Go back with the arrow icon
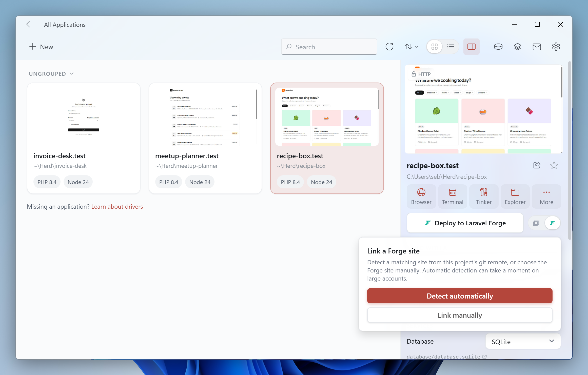Viewport: 588px width, 375px height. [30, 24]
